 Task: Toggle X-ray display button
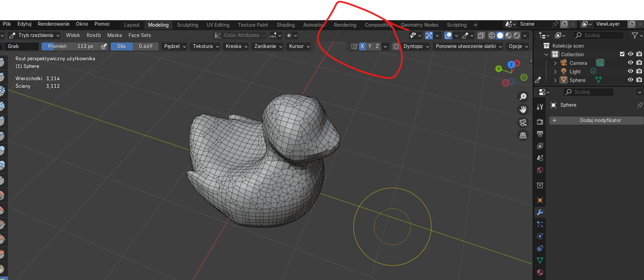point(481,36)
